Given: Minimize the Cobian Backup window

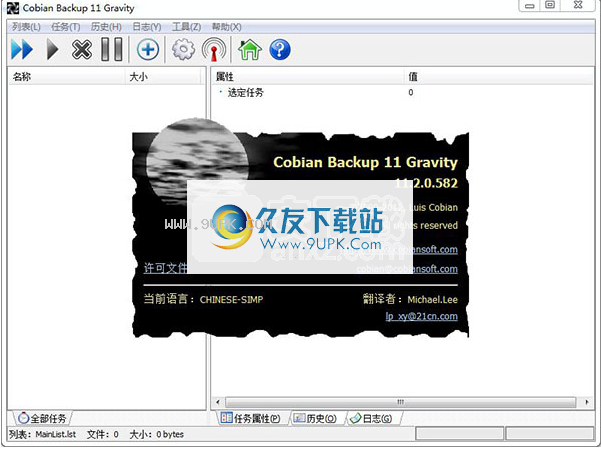Looking at the screenshot, I should coord(529,6).
